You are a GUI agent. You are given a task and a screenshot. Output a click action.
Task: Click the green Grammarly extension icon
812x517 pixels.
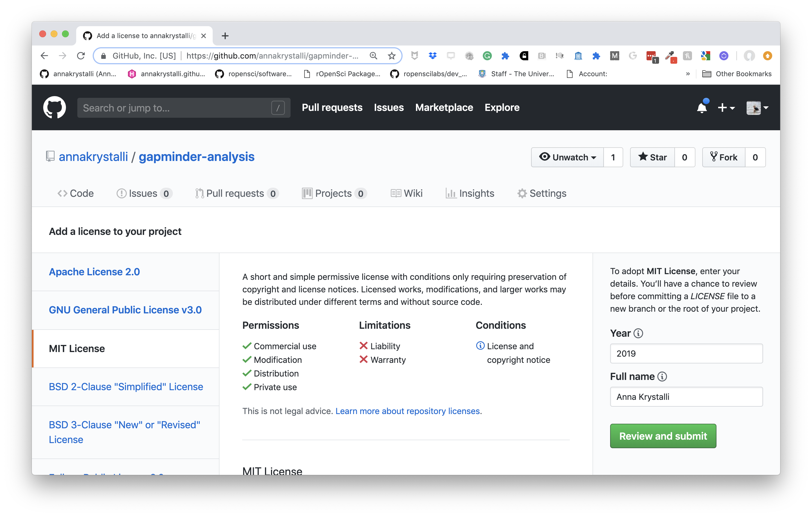[487, 56]
